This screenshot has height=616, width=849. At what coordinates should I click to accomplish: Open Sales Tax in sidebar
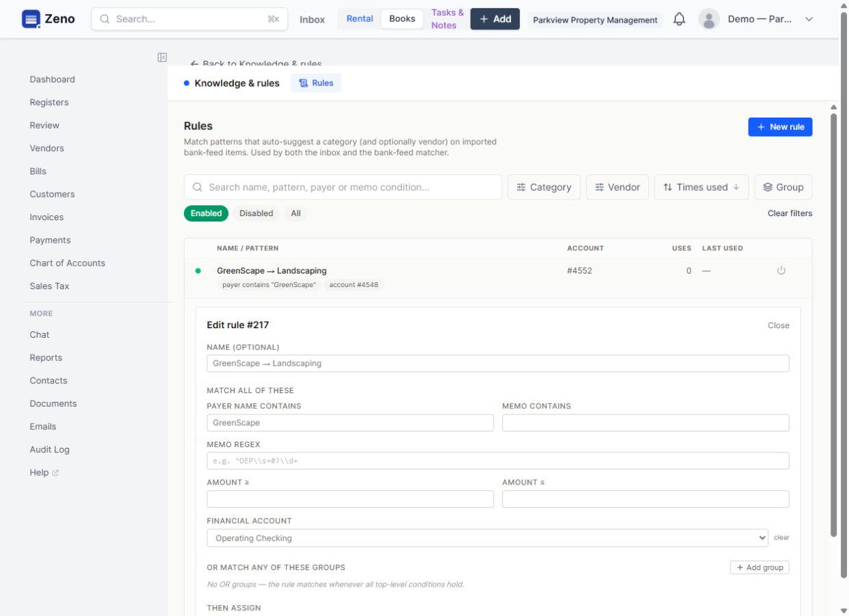(x=49, y=286)
